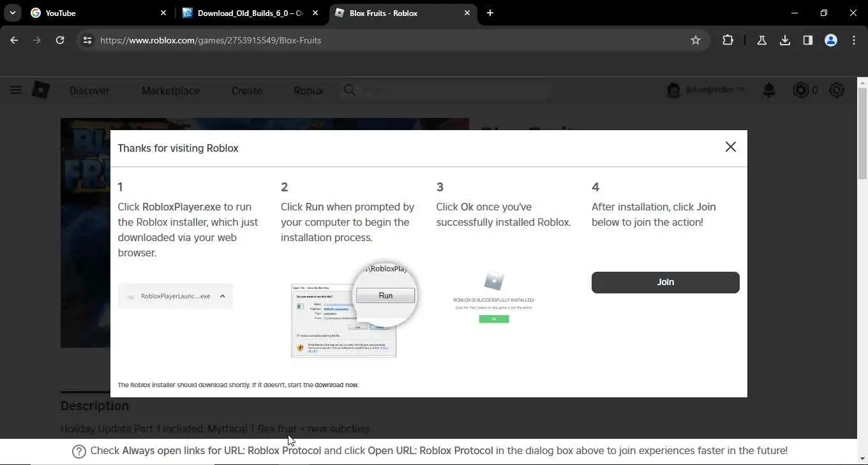Close the Download_Old_Builds tab
The width and height of the screenshot is (868, 465).
[x=315, y=13]
